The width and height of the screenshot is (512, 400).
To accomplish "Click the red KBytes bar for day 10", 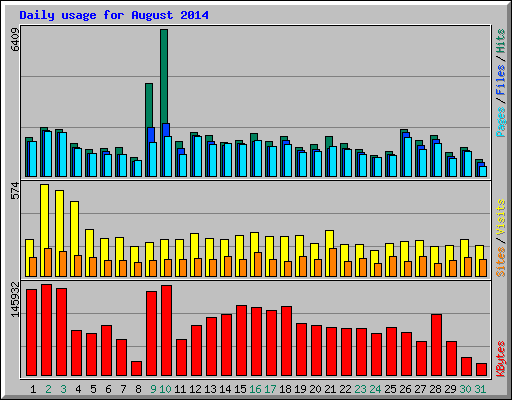I will coord(167,330).
